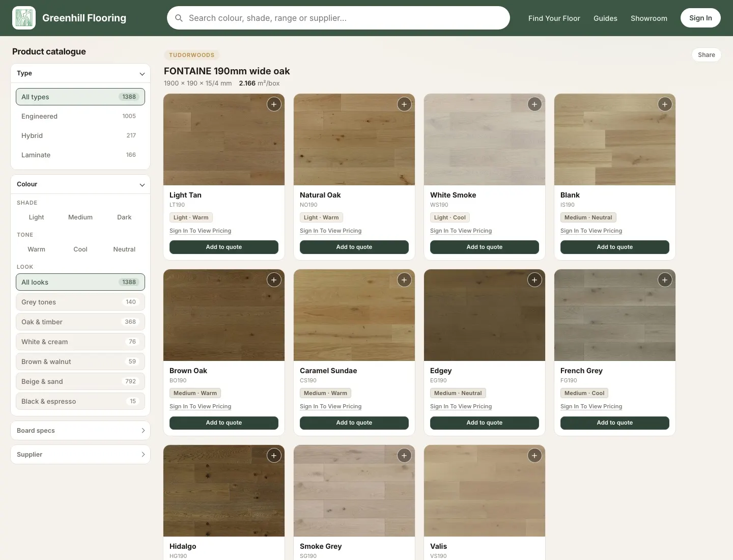Select the Engineered type filter

tap(80, 117)
